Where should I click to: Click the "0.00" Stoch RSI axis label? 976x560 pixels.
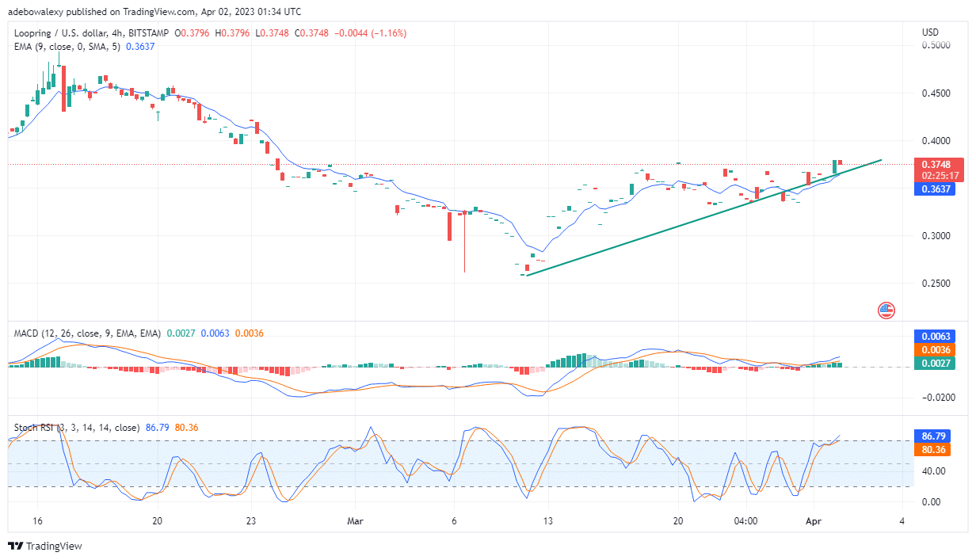931,501
